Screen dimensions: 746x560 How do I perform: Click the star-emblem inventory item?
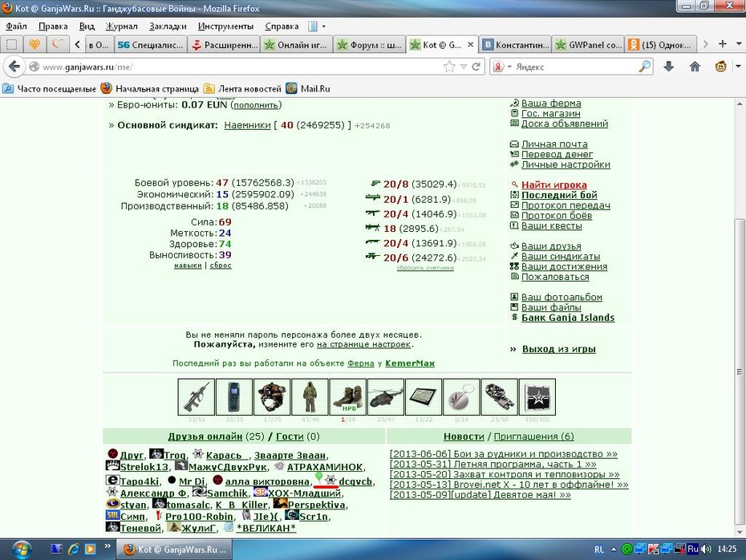coord(537,397)
